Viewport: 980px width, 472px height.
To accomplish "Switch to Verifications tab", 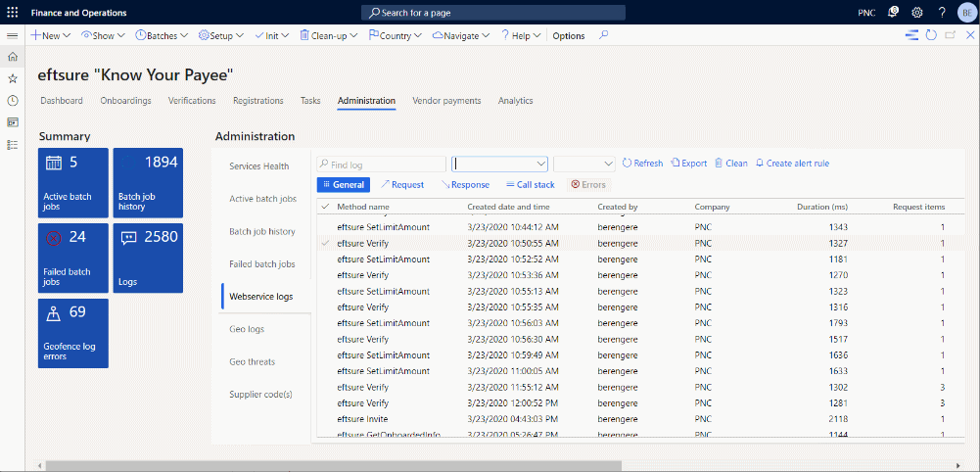I will 192,101.
